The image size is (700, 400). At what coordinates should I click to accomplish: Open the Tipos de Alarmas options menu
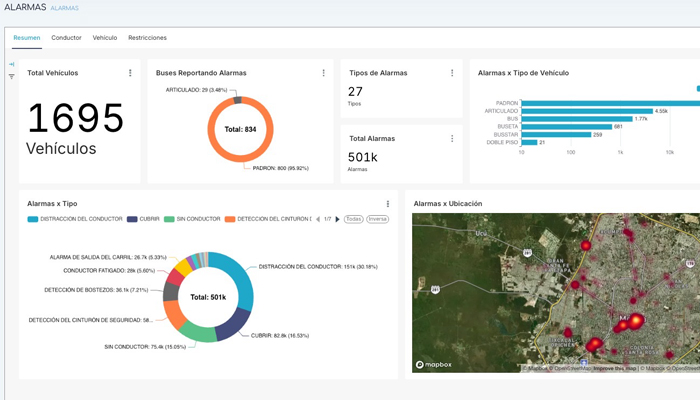click(452, 73)
